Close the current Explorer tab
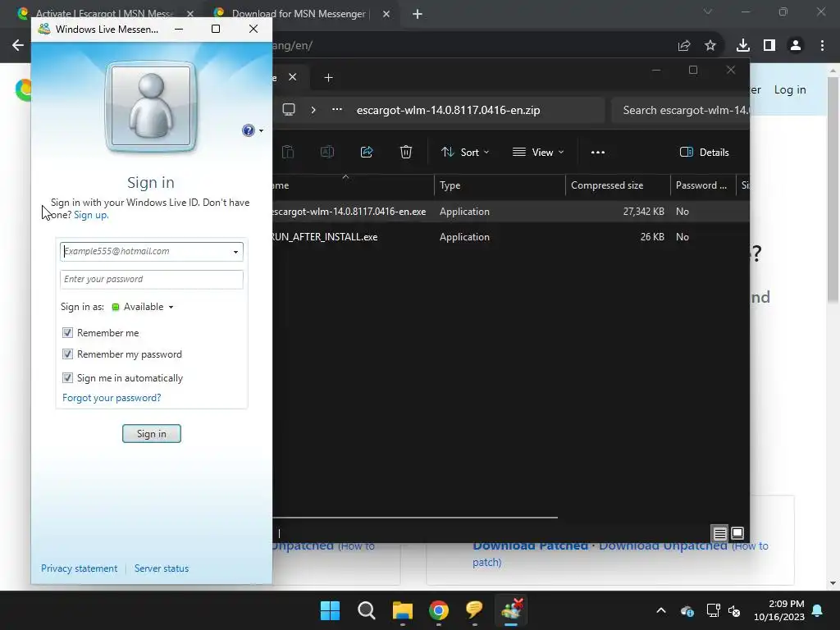Screen dimensions: 840x630 click(x=293, y=77)
